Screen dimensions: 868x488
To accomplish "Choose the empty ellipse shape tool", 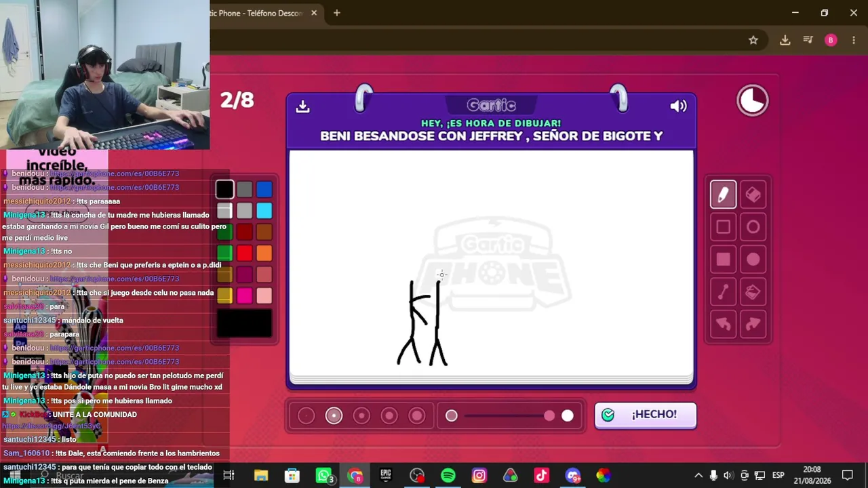I will (x=753, y=227).
